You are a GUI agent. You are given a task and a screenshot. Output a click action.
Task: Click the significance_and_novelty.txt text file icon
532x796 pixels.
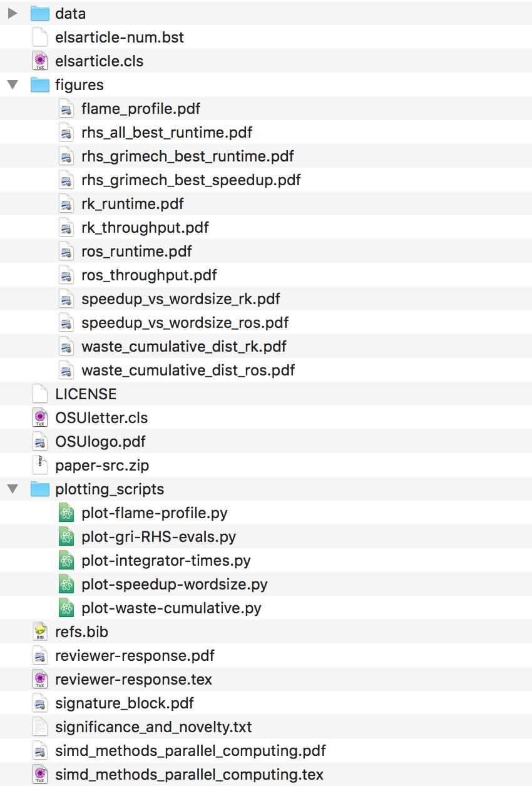point(40,727)
